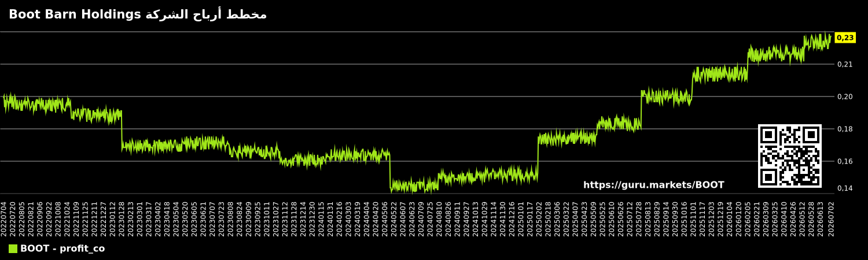Select the 20231027 date on x-axis
The height and width of the screenshot is (260, 868).
[277, 218]
